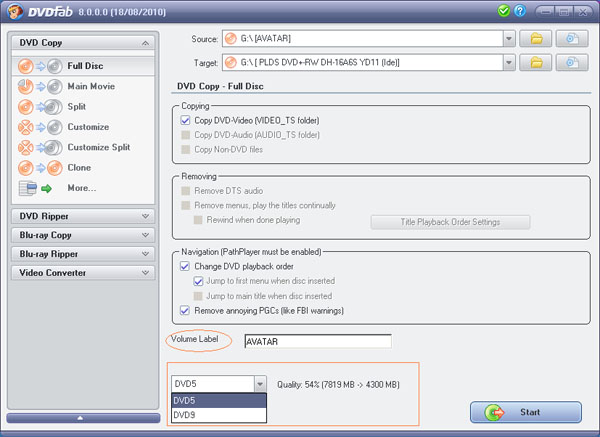
Task: Open the blue help question icon
Action: pyautogui.click(x=520, y=11)
